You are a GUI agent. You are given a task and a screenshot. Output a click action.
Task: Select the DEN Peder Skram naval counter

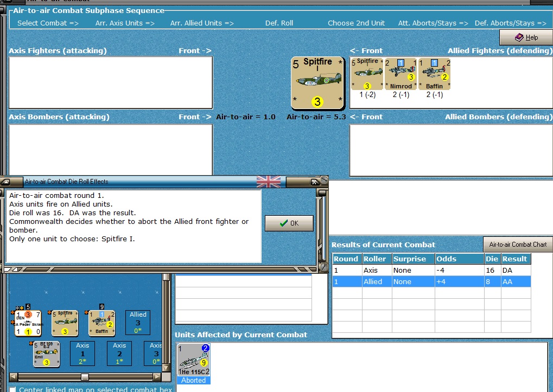[x=28, y=323]
